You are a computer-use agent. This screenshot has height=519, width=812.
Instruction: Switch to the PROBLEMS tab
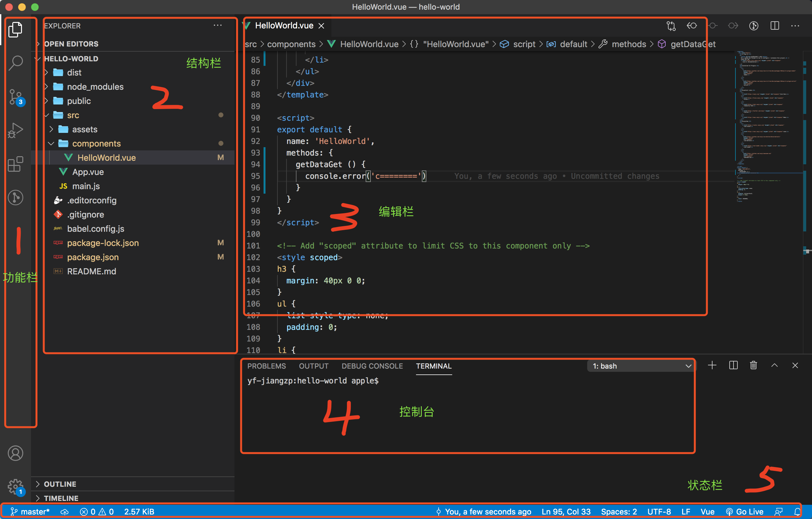pos(266,366)
